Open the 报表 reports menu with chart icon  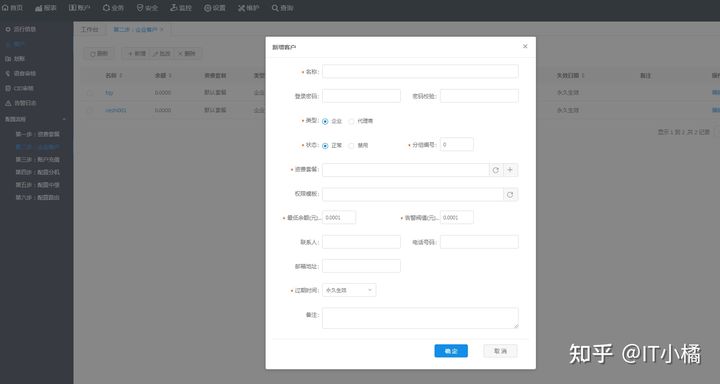[x=46, y=8]
